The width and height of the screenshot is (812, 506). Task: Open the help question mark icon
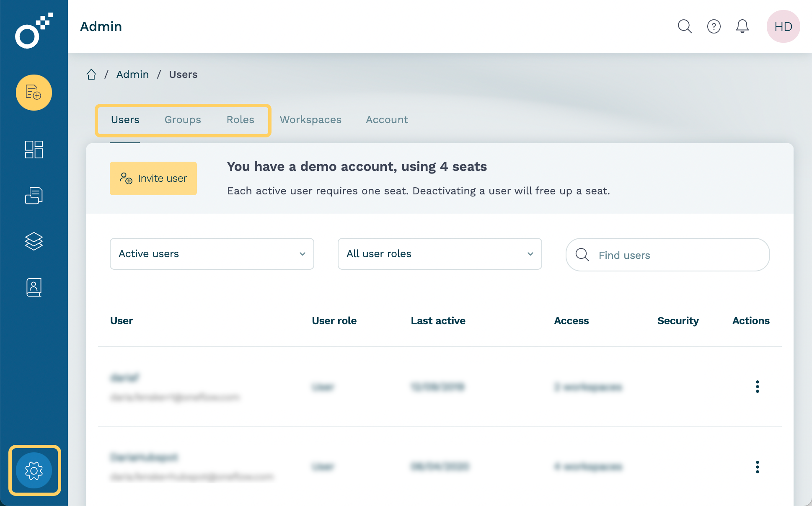pyautogui.click(x=714, y=26)
